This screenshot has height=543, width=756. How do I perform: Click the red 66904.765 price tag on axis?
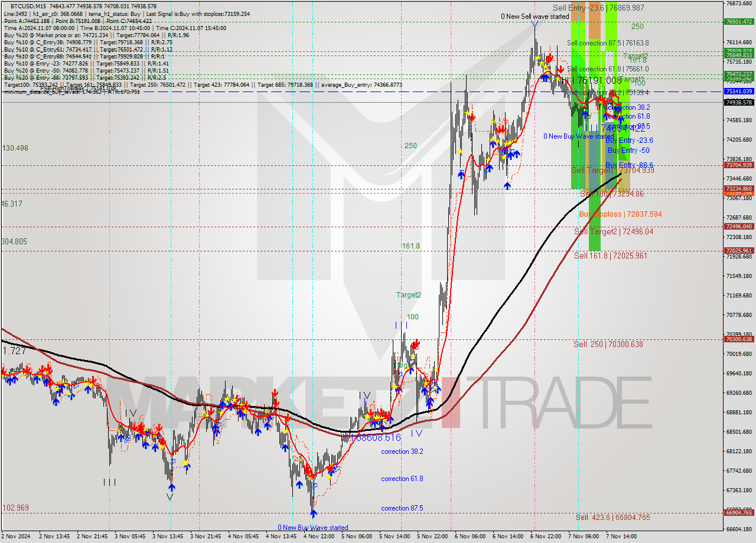(739, 513)
